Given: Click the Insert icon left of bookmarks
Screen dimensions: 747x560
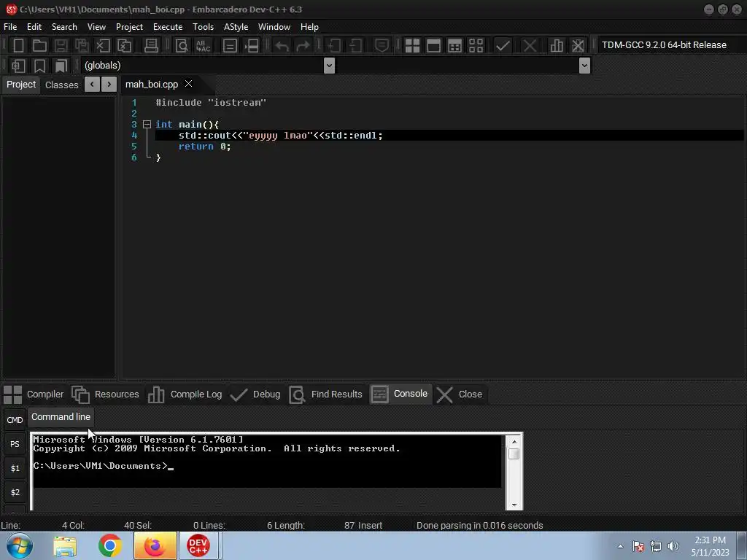Looking at the screenshot, I should click(18, 66).
